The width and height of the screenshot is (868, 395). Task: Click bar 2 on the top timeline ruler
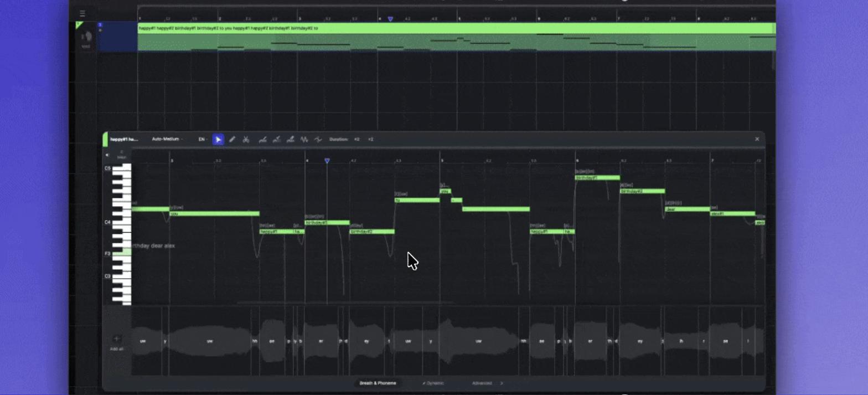pos(220,19)
